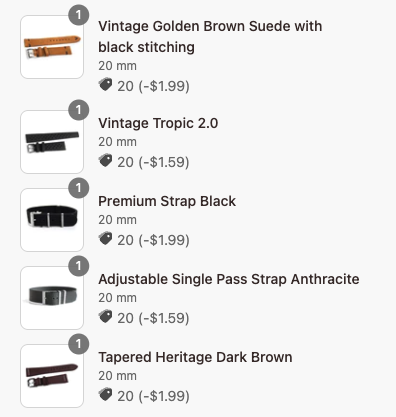The height and width of the screenshot is (417, 396).
Task: Select Premium Strap Black product title
Action: point(167,201)
